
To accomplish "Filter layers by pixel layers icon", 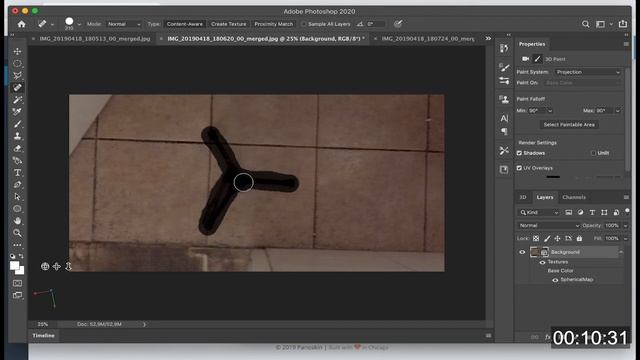I will coord(569,212).
